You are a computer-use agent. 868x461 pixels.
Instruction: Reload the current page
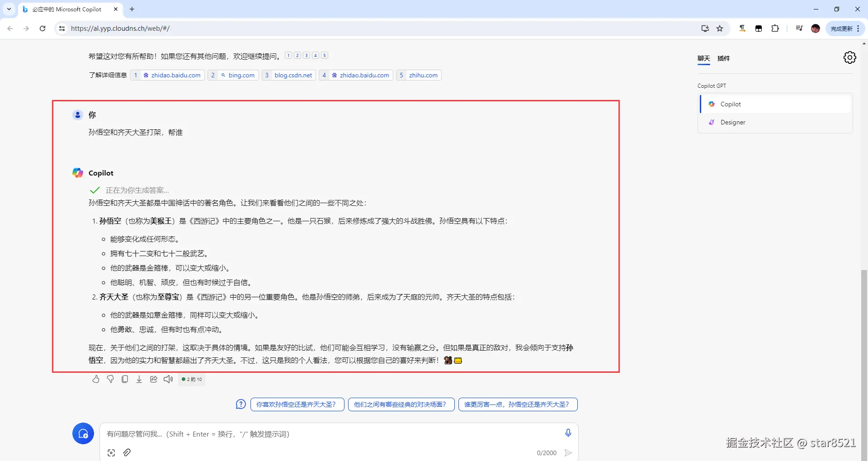tap(42, 29)
